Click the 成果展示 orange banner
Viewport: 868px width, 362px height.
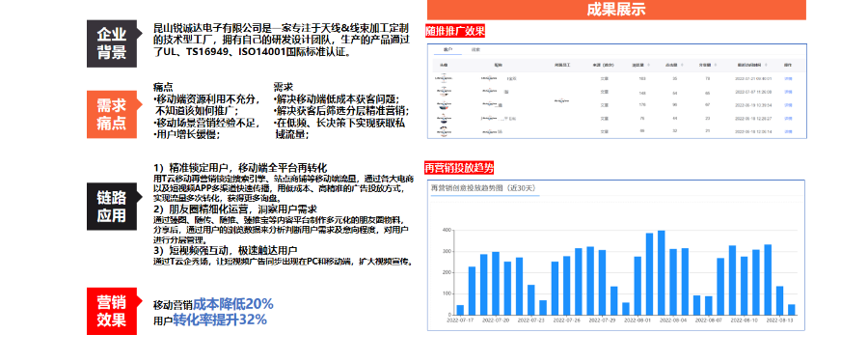[616, 10]
